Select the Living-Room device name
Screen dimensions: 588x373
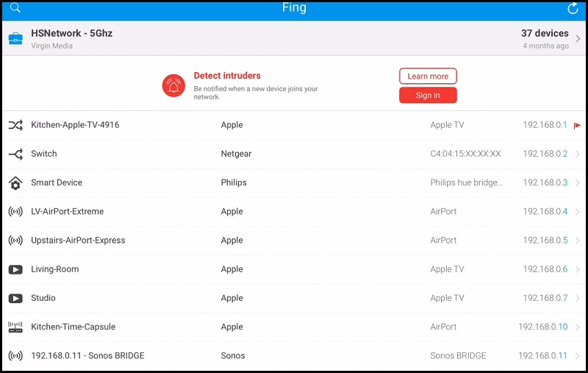click(54, 269)
